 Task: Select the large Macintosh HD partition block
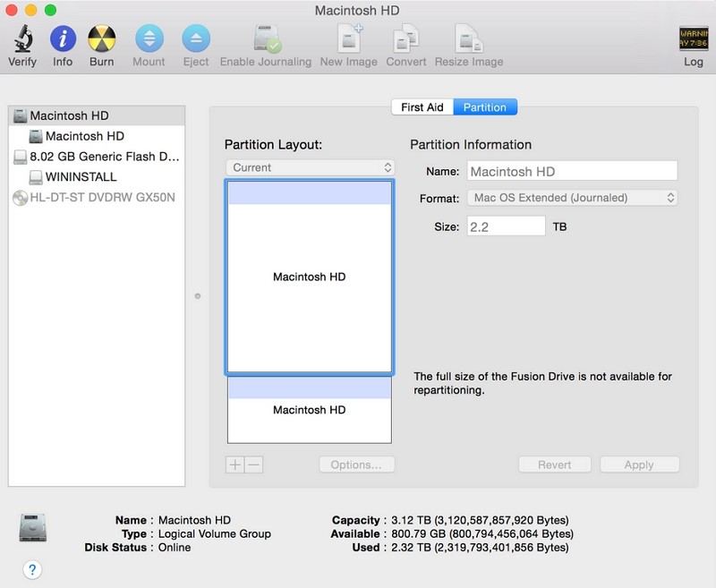click(310, 277)
